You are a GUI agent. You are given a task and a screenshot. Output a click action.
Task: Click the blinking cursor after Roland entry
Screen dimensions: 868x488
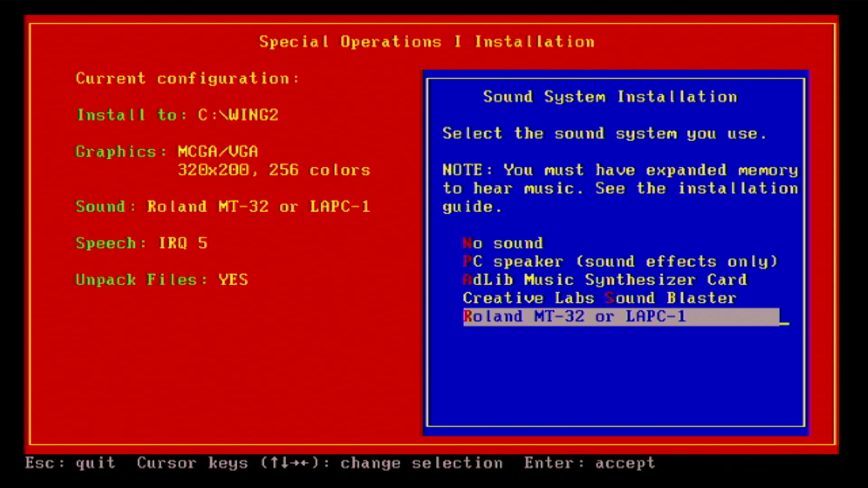coord(784,323)
